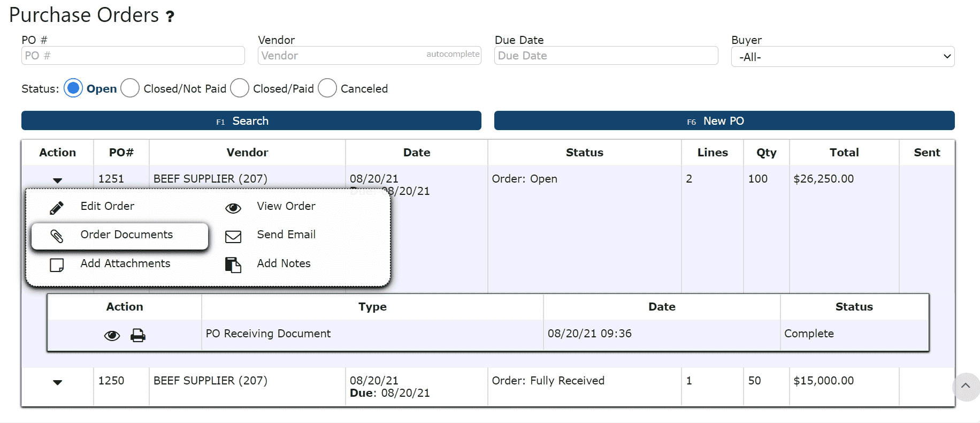Click the Search button
Viewport: 980px width, 423px height.
point(251,120)
